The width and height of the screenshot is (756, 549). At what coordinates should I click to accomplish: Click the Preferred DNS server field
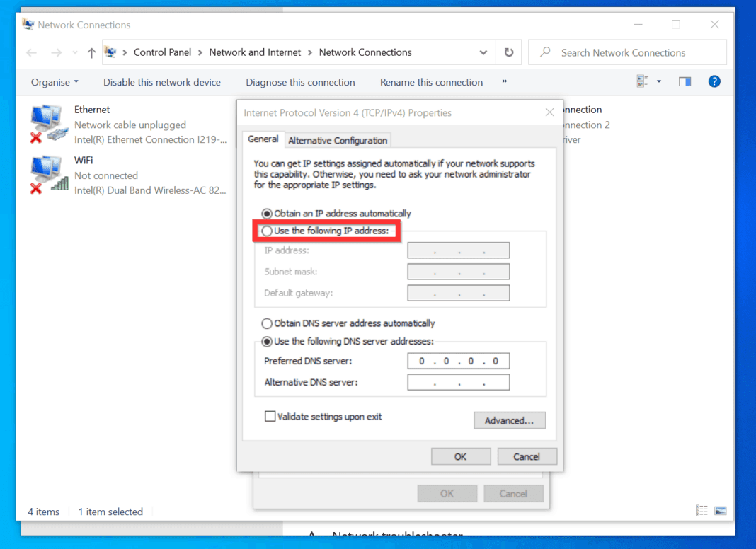[x=458, y=361]
